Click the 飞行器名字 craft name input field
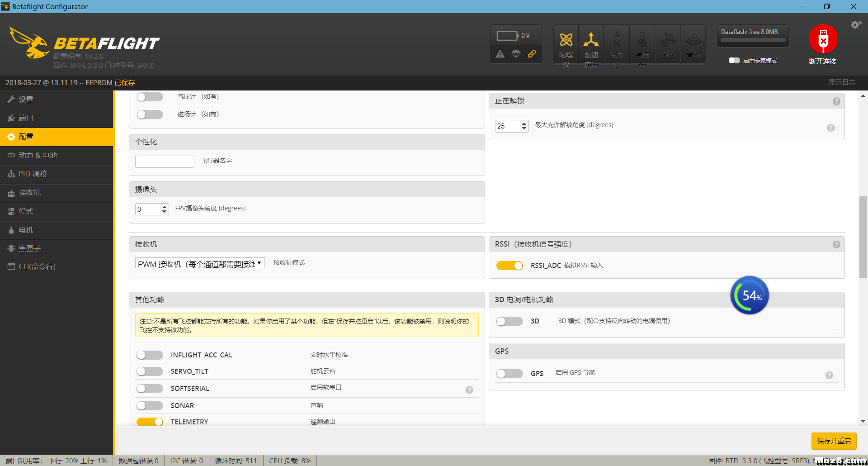This screenshot has height=466, width=868. pos(165,162)
